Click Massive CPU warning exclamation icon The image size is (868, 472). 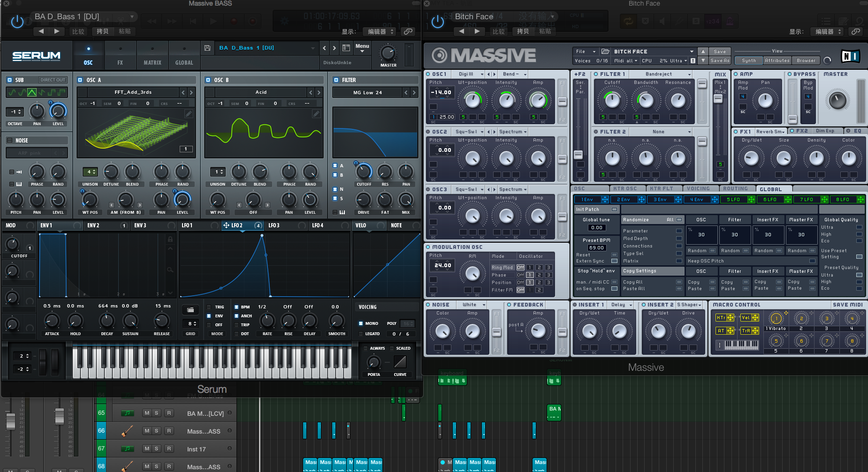693,61
